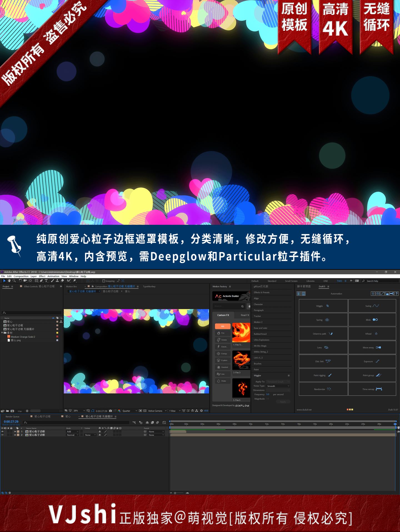This screenshot has width=400, height=532.
Task: Click the ALL category button in Motion Factory
Action: (223, 326)
